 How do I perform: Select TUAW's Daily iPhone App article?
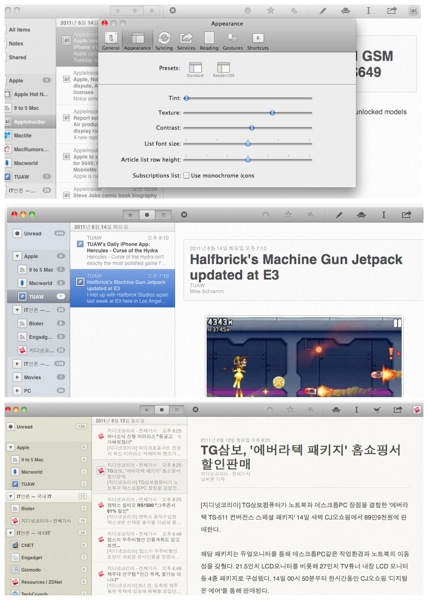[122, 250]
